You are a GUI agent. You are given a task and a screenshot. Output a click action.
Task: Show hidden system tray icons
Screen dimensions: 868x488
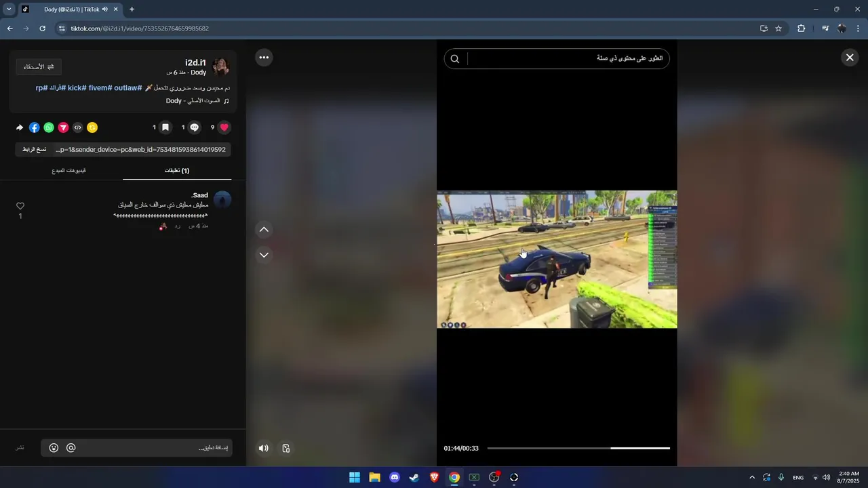pos(751,478)
